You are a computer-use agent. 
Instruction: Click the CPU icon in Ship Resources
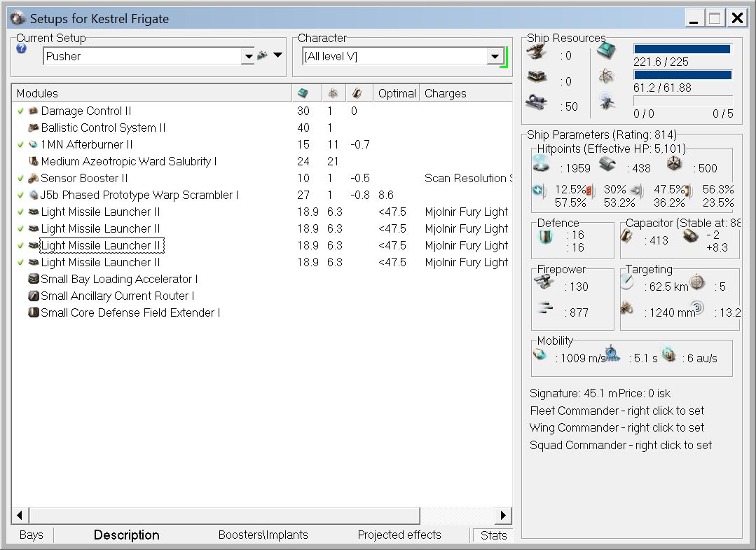pyautogui.click(x=606, y=51)
